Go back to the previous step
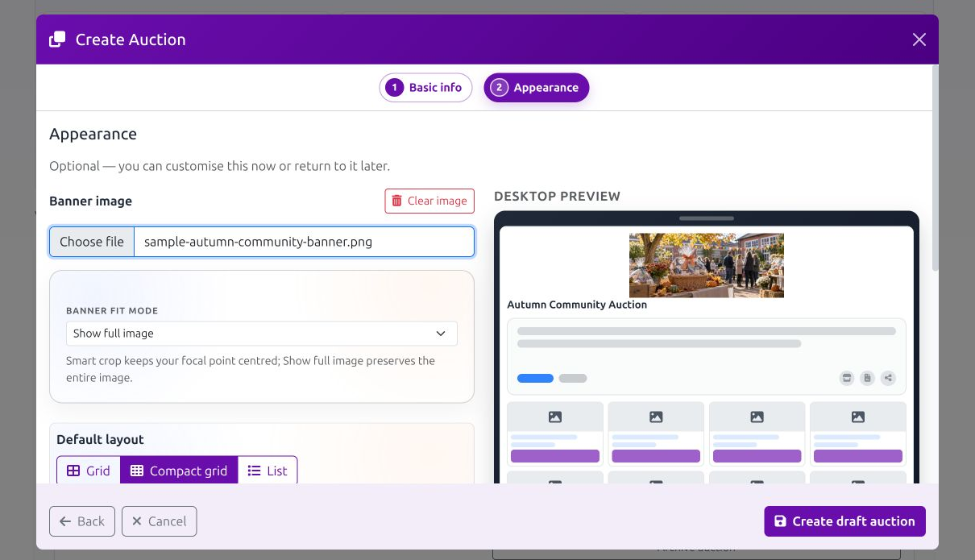Screen dimensions: 975x560 pos(82,521)
